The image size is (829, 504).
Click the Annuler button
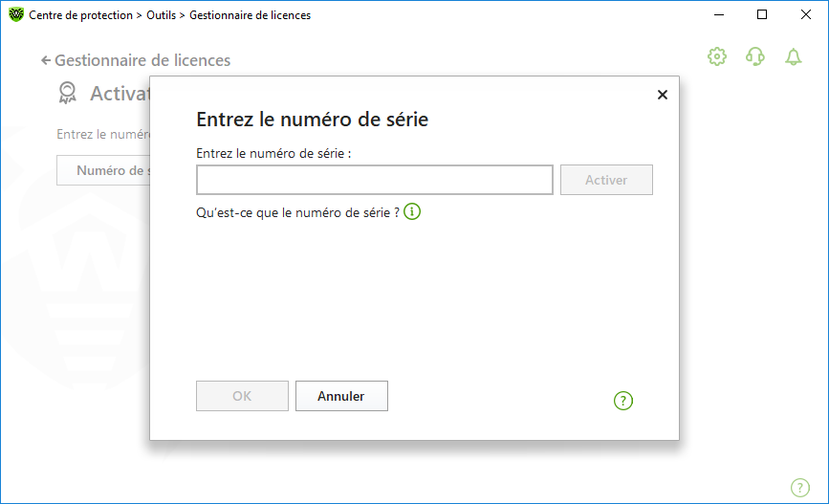(x=341, y=396)
